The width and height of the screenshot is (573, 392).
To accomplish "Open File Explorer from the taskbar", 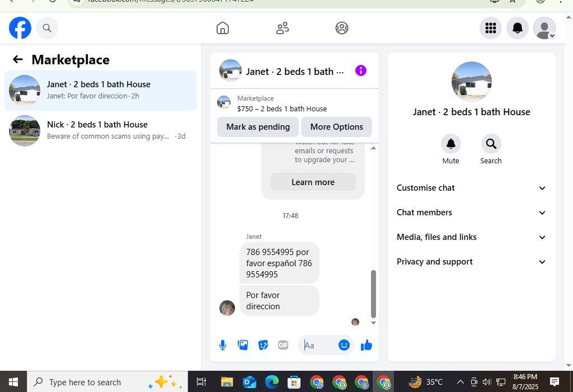I will (227, 382).
